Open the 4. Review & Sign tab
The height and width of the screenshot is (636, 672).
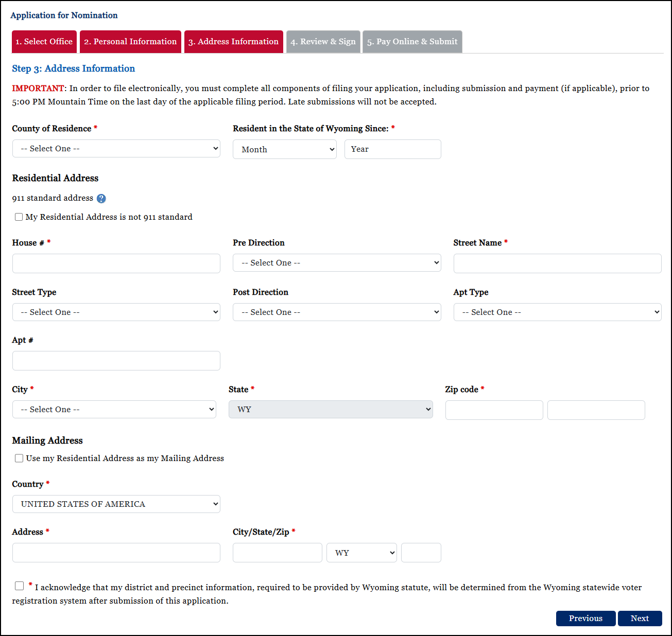(x=323, y=42)
